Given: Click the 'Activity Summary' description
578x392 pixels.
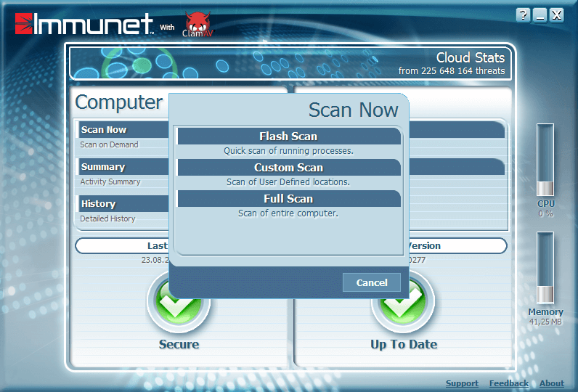Looking at the screenshot, I should click(x=110, y=181).
